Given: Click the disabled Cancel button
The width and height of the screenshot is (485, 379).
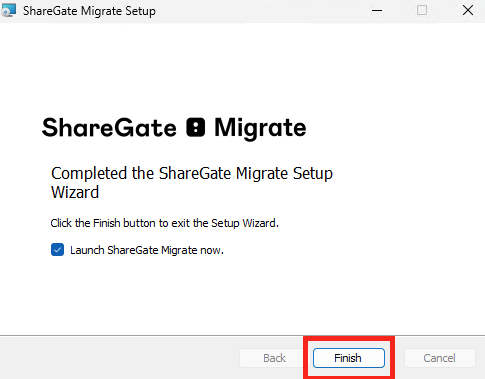Looking at the screenshot, I should 440,358.
